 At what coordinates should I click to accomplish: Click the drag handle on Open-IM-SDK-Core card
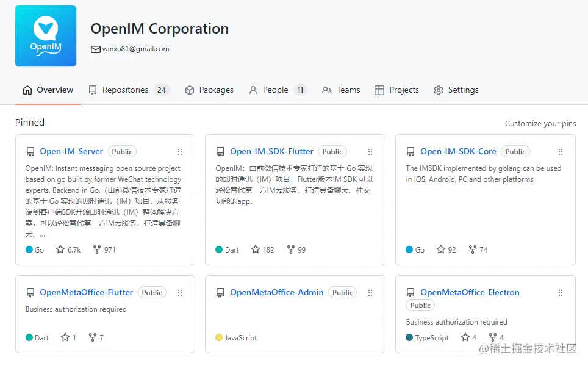click(x=561, y=152)
